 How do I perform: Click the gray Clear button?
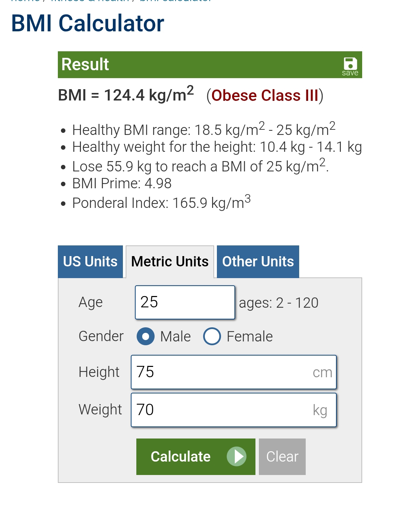click(x=282, y=457)
